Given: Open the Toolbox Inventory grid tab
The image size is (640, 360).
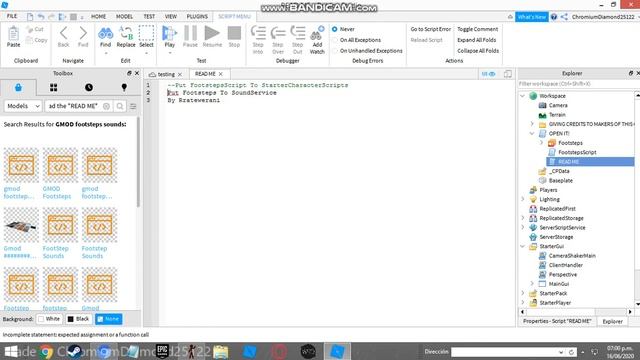Looking at the screenshot, I should (x=53, y=87).
